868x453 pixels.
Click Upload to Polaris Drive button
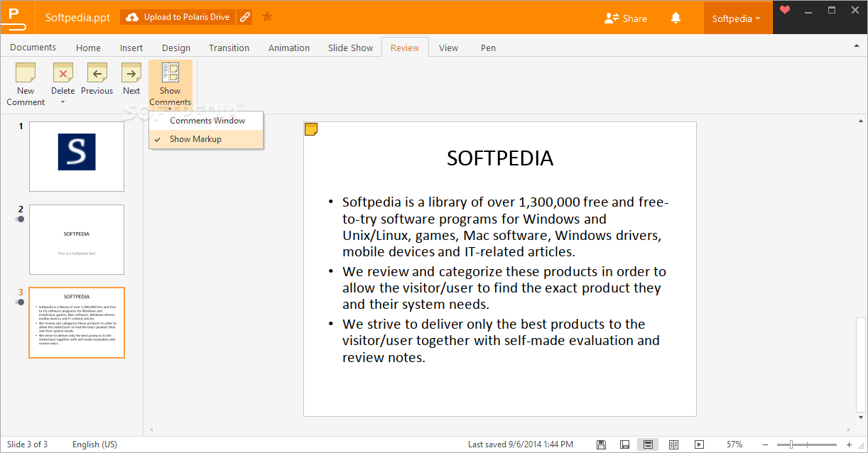[x=178, y=17]
